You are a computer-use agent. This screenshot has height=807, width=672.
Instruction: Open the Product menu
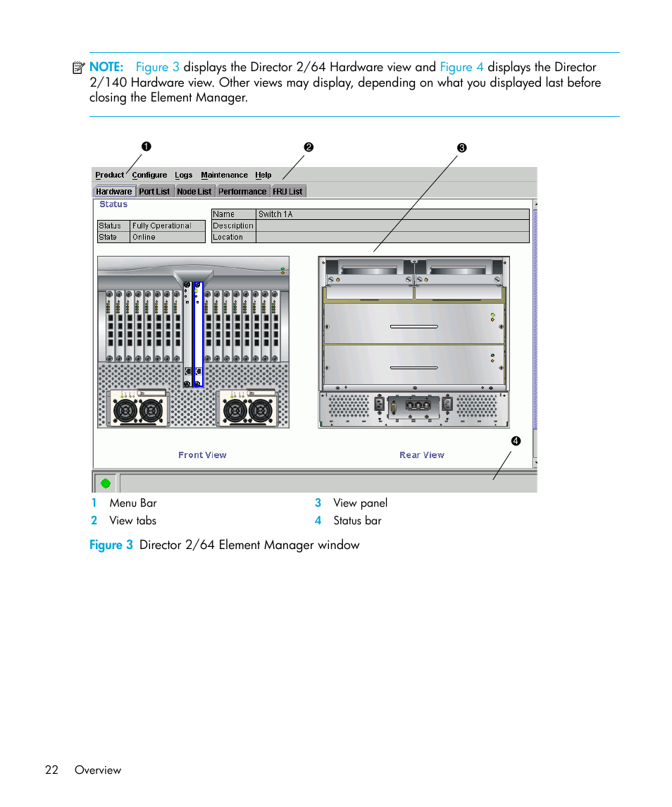[109, 175]
